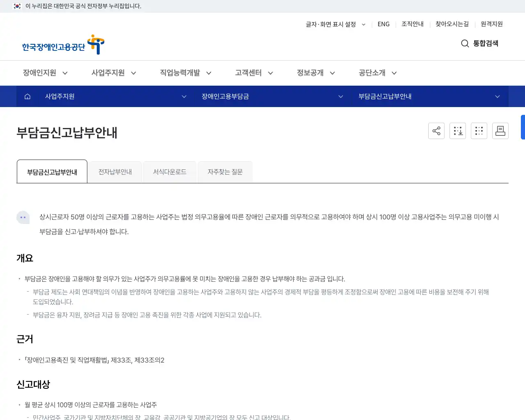Click the ENG language link
The width and height of the screenshot is (525, 420).
tap(383, 24)
